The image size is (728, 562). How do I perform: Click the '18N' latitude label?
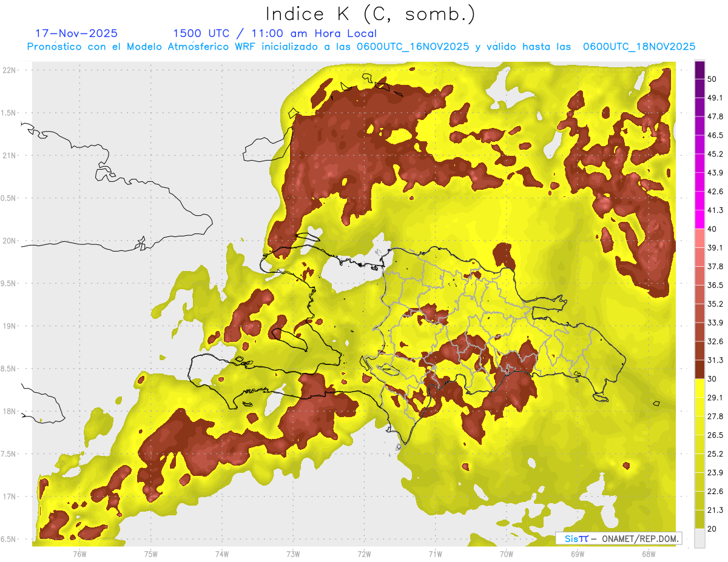(10, 411)
